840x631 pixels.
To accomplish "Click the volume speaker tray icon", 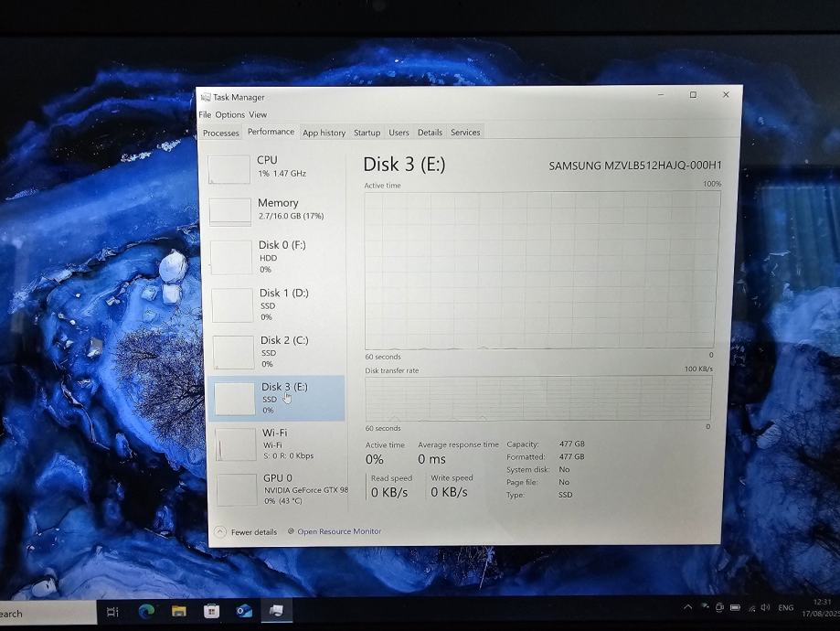I will coord(766,607).
